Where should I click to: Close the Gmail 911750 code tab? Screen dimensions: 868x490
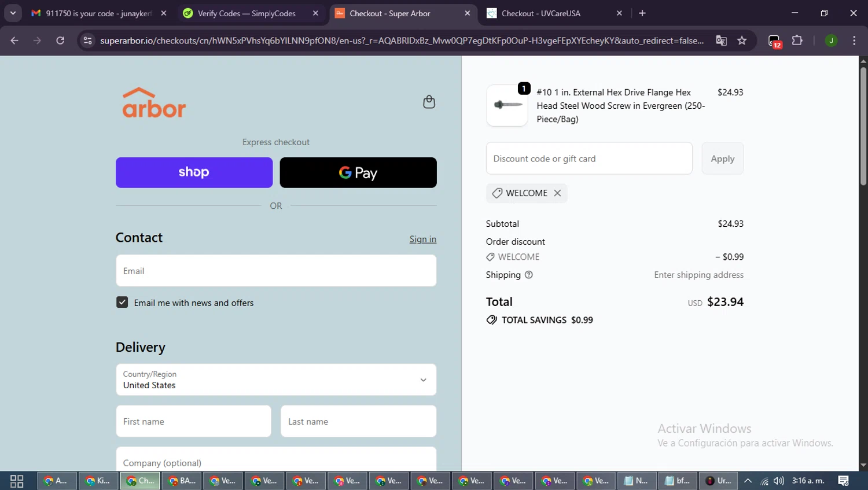coord(164,13)
